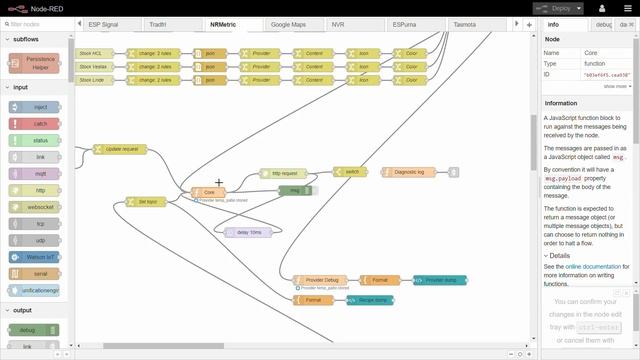
Task: Select the status palette node
Action: [34, 140]
